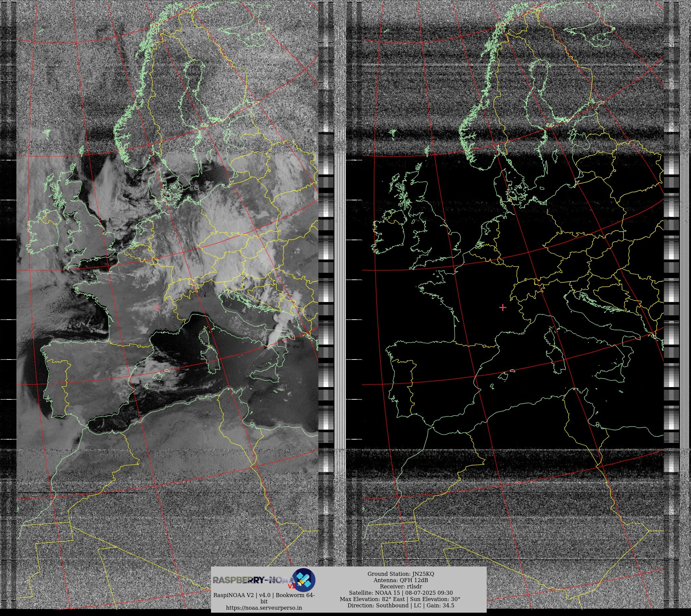Click Ireland on the right black image
Image resolution: width=691 pixels, height=616 pixels.
[x=389, y=235]
